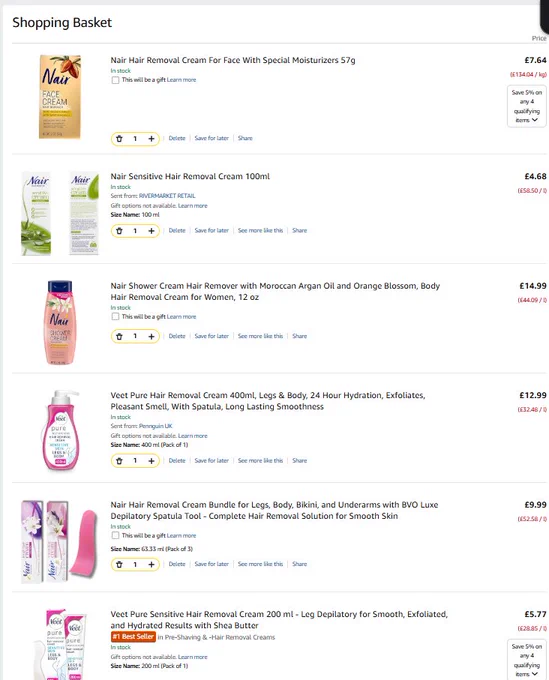Increase Nair Bundle quantity with plus icon
The width and height of the screenshot is (549, 680).
pyautogui.click(x=151, y=564)
